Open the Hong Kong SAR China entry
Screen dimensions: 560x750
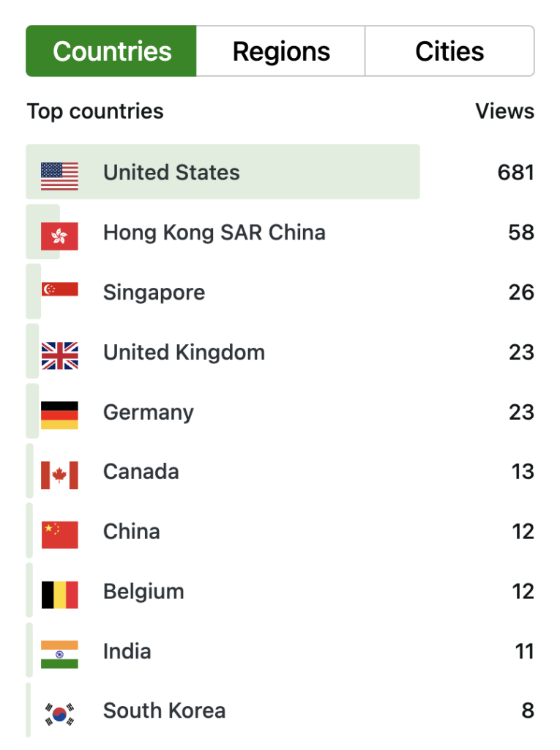pyautogui.click(x=214, y=233)
